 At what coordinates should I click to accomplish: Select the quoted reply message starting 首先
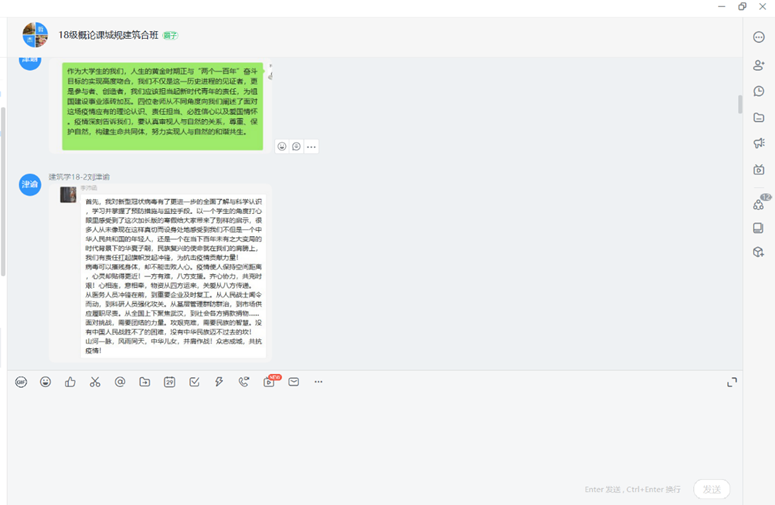click(173, 276)
